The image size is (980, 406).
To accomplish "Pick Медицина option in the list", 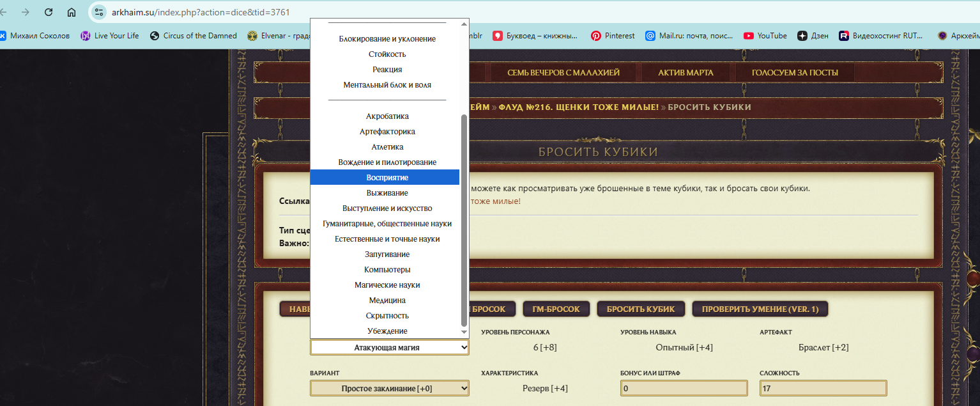I will point(387,301).
